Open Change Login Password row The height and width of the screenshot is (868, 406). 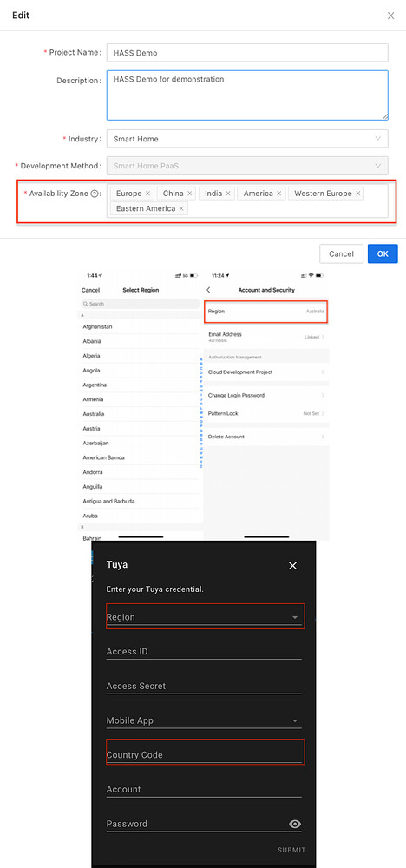(266, 395)
